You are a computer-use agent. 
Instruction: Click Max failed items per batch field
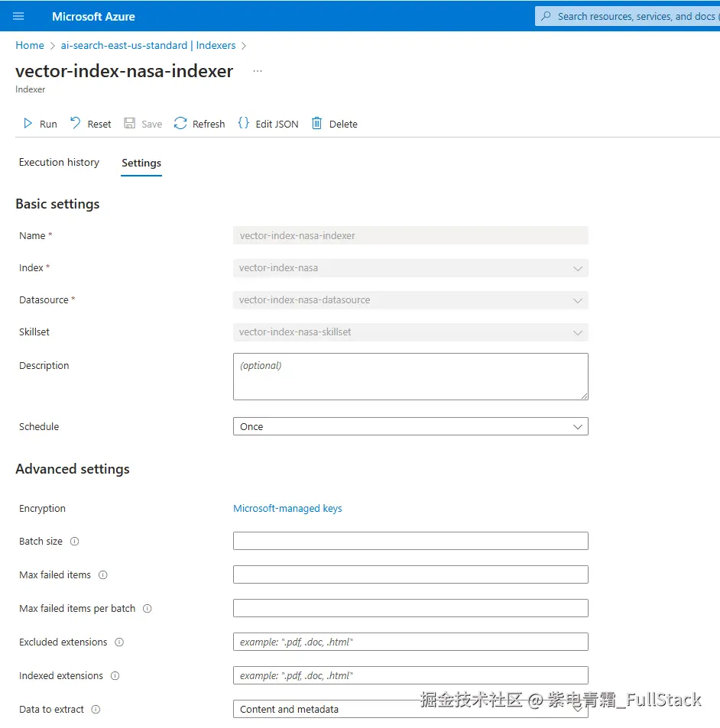(x=410, y=608)
